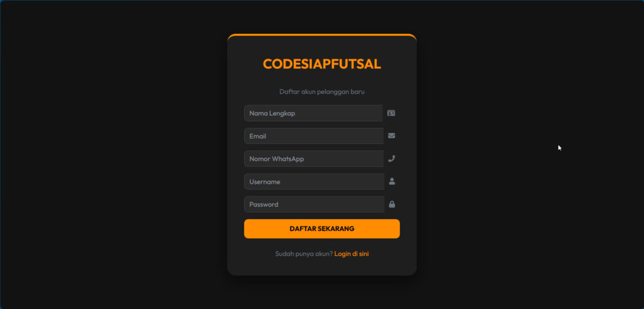Select the Password input field
This screenshot has width=644, height=309.
[314, 205]
